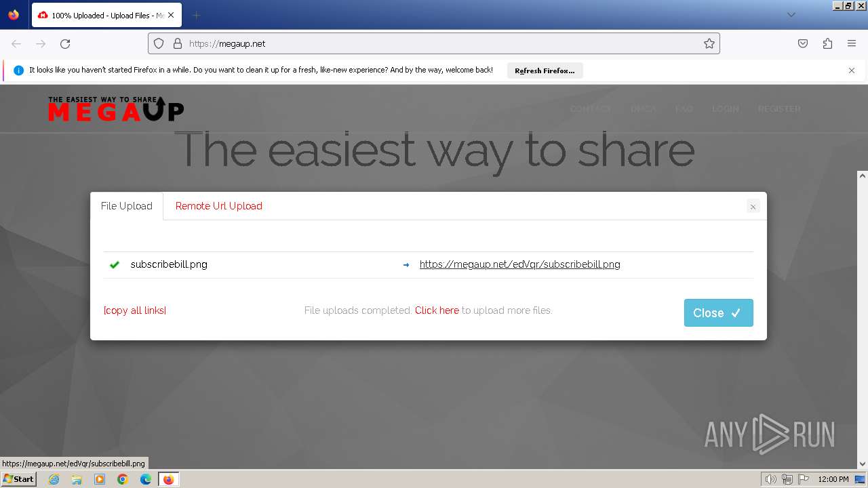Viewport: 868px width, 488px height.
Task: Open Firefox application menu
Action: 852,43
